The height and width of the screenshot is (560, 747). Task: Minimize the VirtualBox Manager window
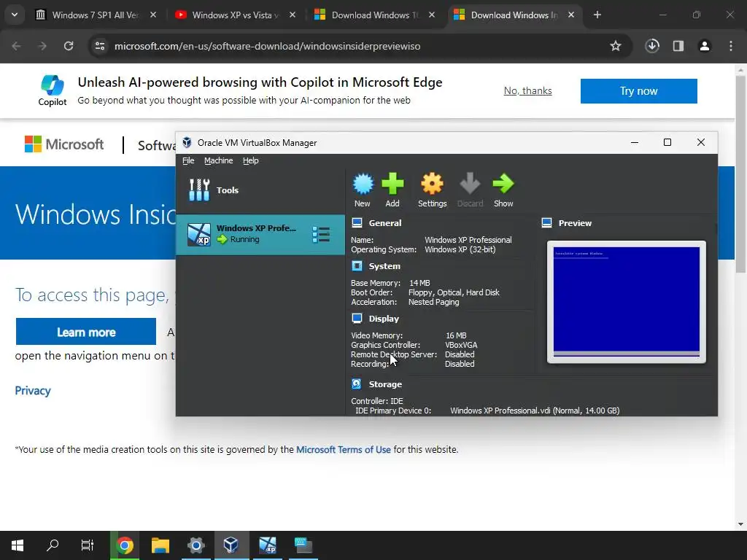(x=635, y=142)
